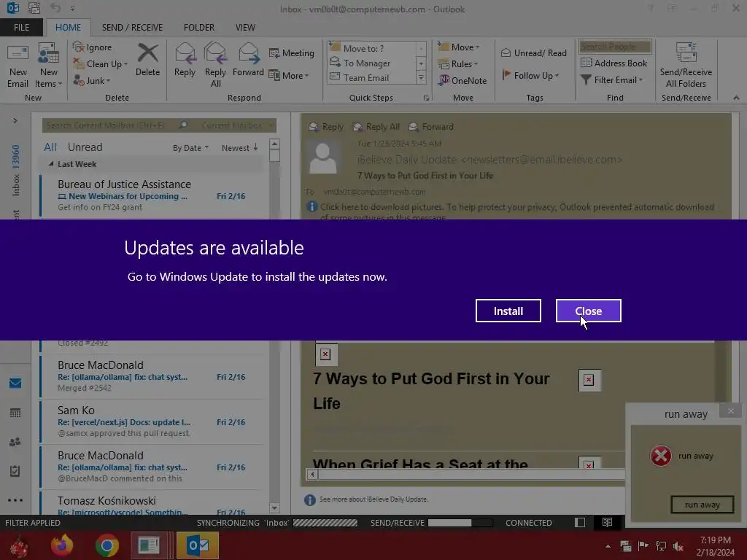Click the Outlook taskbar icon
The image size is (747, 560).
tap(198, 545)
